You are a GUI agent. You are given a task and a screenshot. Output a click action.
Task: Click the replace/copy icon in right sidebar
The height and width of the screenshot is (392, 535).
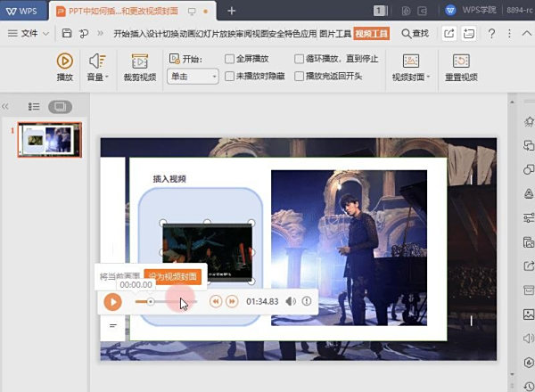click(529, 145)
